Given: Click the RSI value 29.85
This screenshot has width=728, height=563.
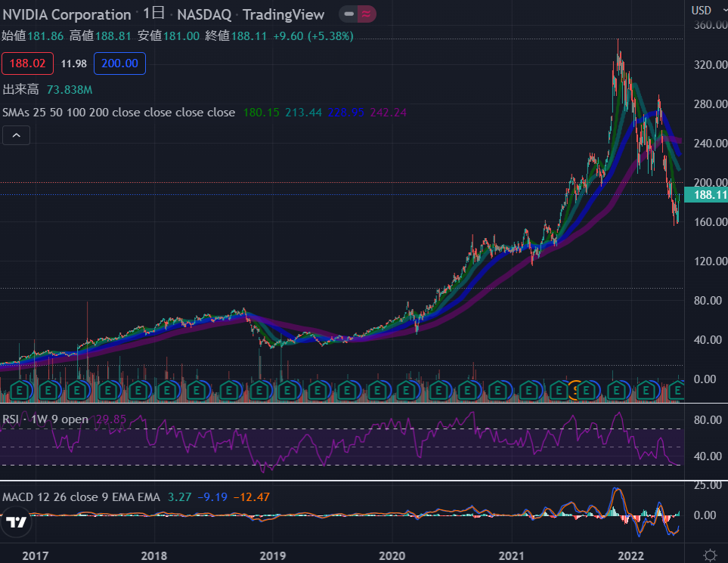Looking at the screenshot, I should pyautogui.click(x=111, y=419).
